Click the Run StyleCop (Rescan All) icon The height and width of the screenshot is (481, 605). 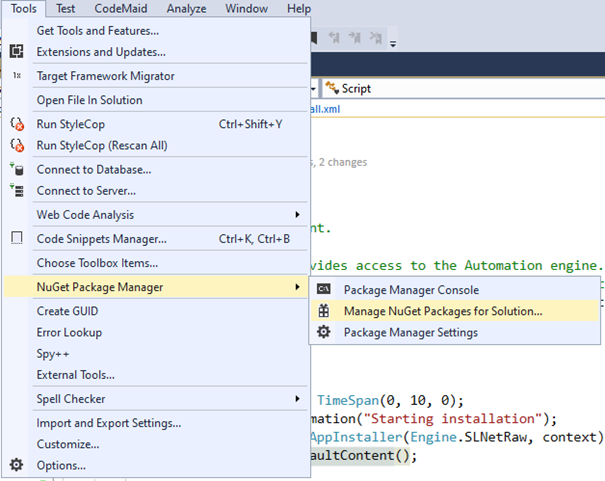click(x=17, y=145)
